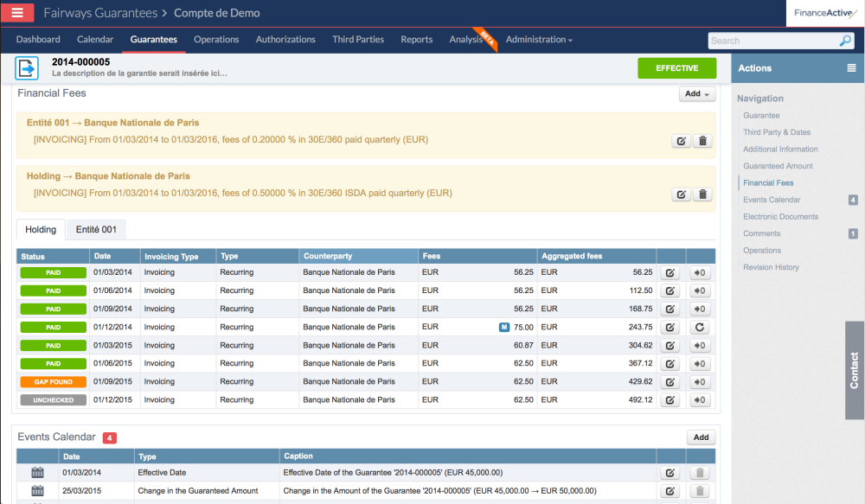Open the Calendar menu

[95, 40]
